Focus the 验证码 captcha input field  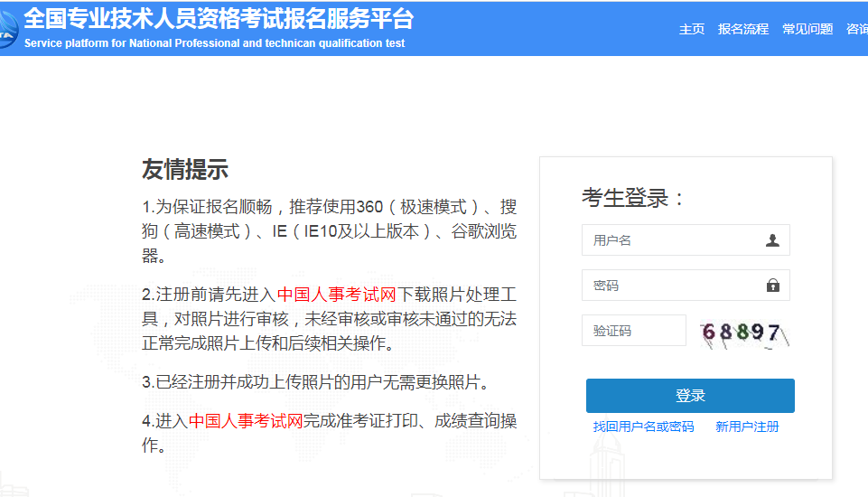click(x=634, y=331)
